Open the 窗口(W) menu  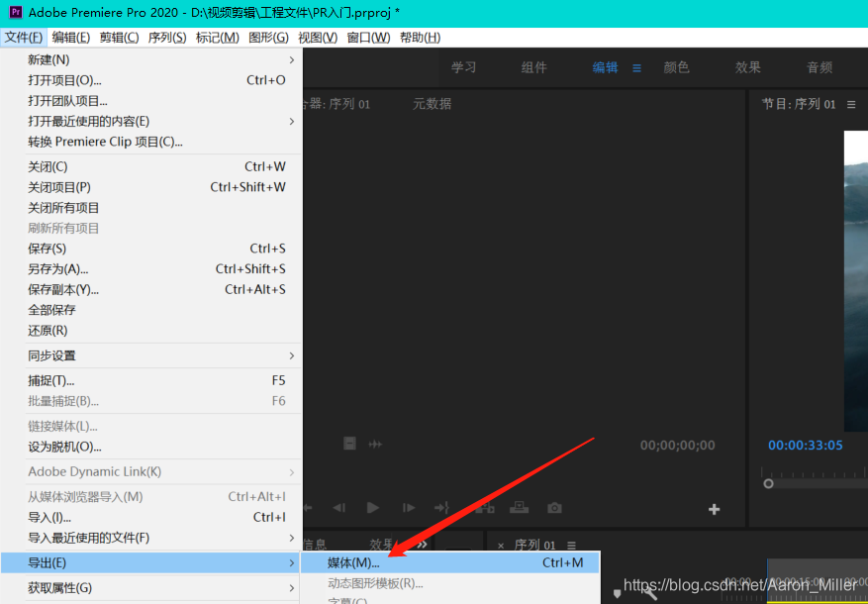point(368,38)
